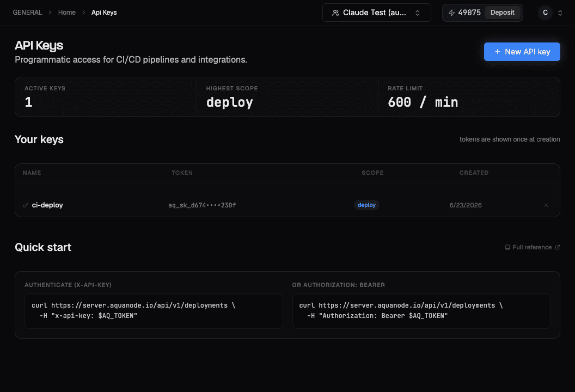This screenshot has height=392, width=575.
Task: Click the deploy scope badge
Action: tap(366, 205)
